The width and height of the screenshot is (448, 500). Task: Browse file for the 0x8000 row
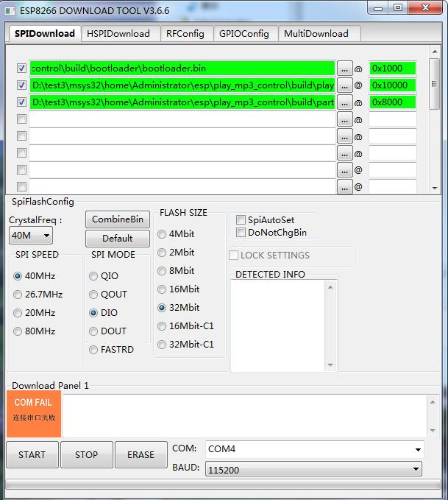click(344, 102)
